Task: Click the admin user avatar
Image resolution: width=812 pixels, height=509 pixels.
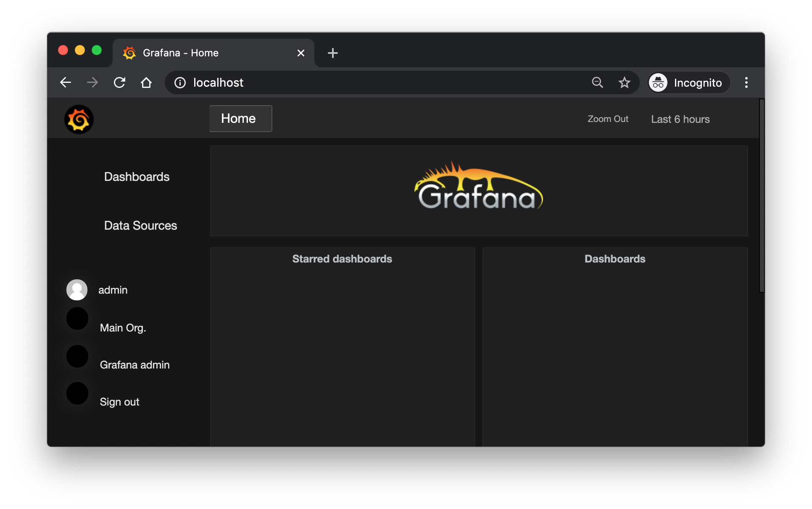Action: coord(77,290)
